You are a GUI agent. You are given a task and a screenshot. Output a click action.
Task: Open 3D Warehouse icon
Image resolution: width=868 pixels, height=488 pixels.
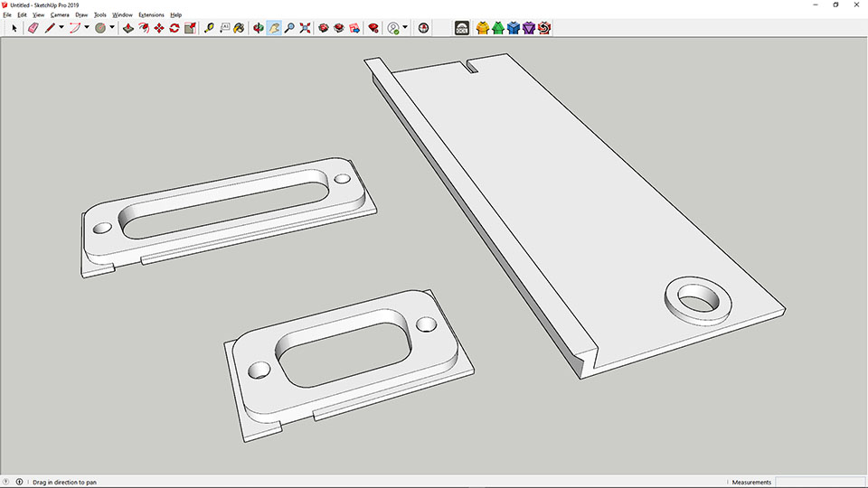click(x=324, y=28)
